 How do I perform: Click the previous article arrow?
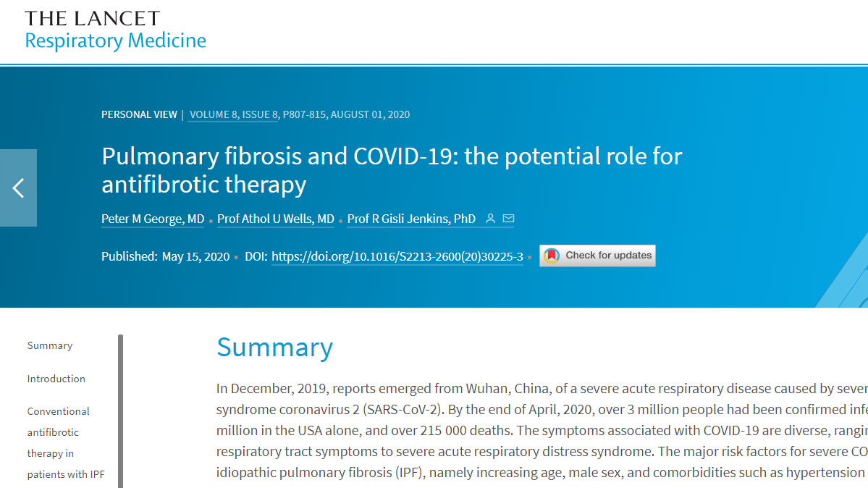point(18,188)
